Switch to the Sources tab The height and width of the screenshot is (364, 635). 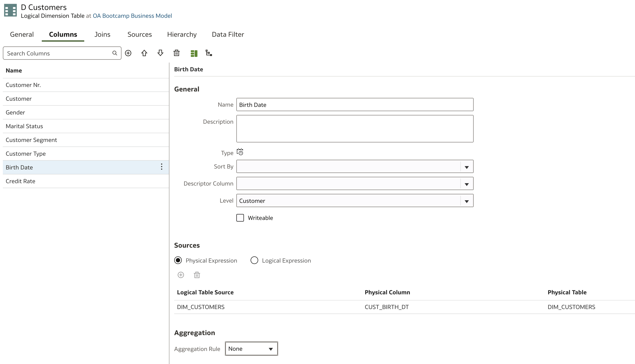[x=140, y=34]
